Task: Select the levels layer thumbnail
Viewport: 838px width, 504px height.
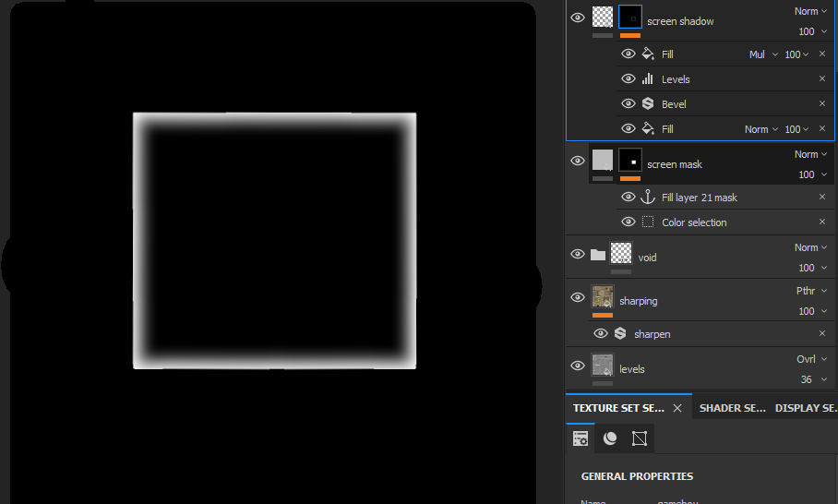Action: [x=603, y=365]
